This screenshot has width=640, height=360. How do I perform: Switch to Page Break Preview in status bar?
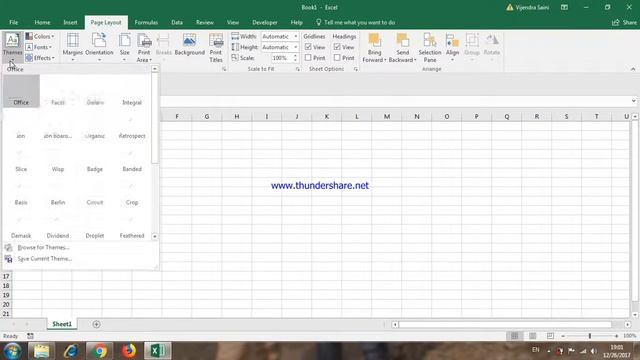point(550,336)
